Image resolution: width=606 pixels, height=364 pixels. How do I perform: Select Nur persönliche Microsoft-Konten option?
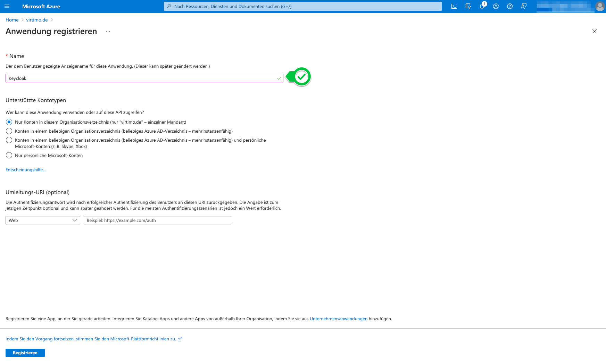coord(9,155)
